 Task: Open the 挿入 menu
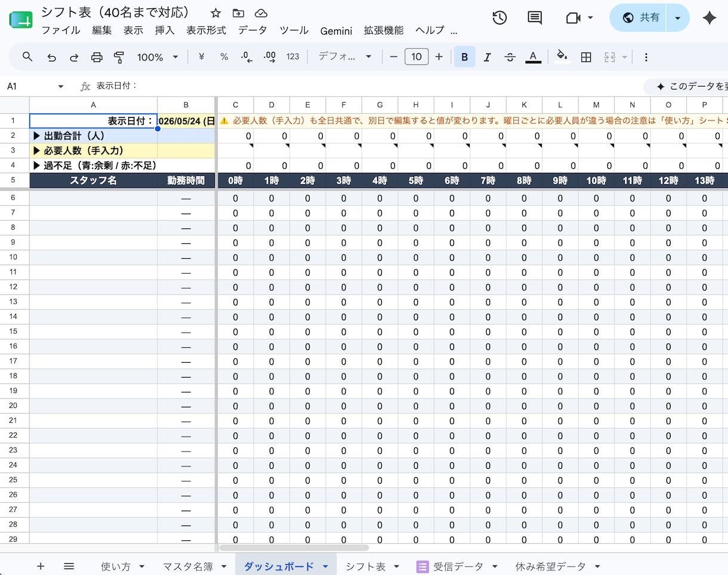(x=165, y=30)
